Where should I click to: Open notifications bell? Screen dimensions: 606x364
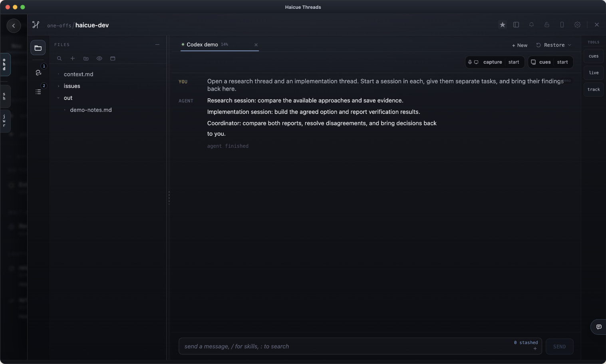531,25
